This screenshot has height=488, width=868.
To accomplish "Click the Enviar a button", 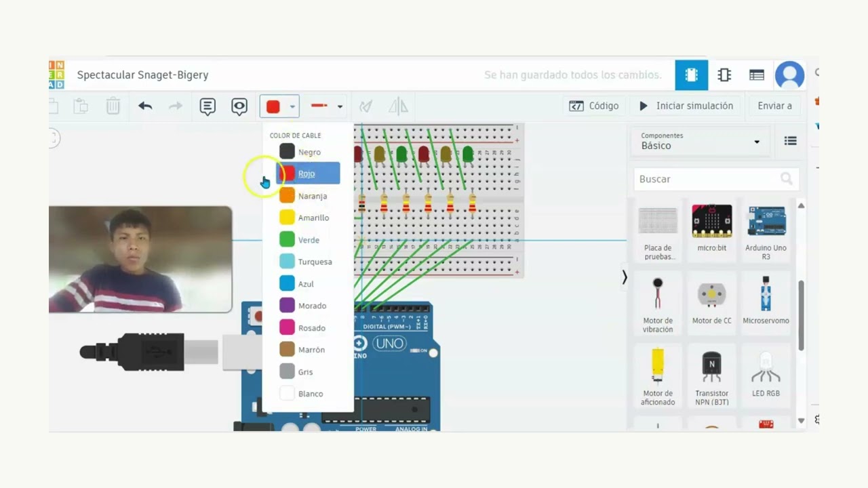I will tap(774, 106).
